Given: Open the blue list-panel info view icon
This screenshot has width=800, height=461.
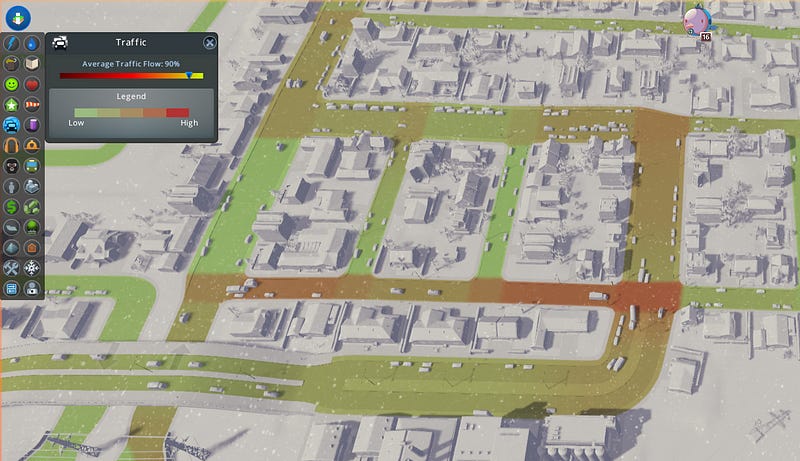Looking at the screenshot, I should [11, 289].
